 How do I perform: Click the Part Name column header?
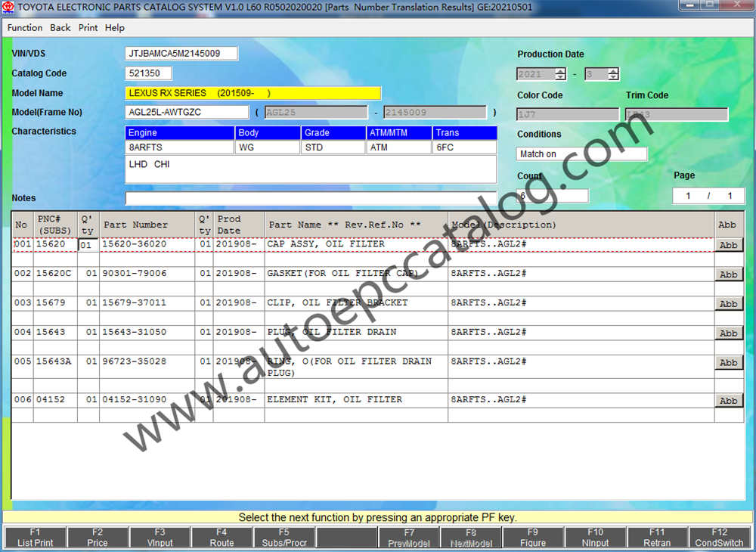[356, 225]
